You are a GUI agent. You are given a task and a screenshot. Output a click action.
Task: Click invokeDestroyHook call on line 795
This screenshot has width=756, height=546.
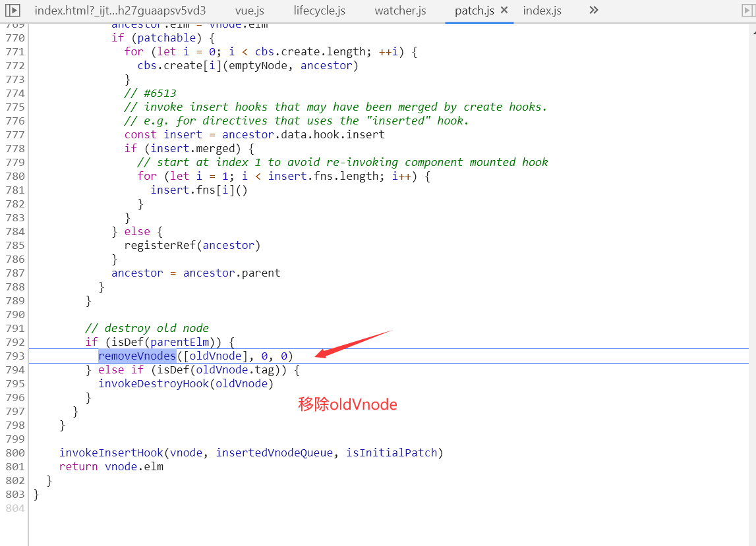[154, 383]
